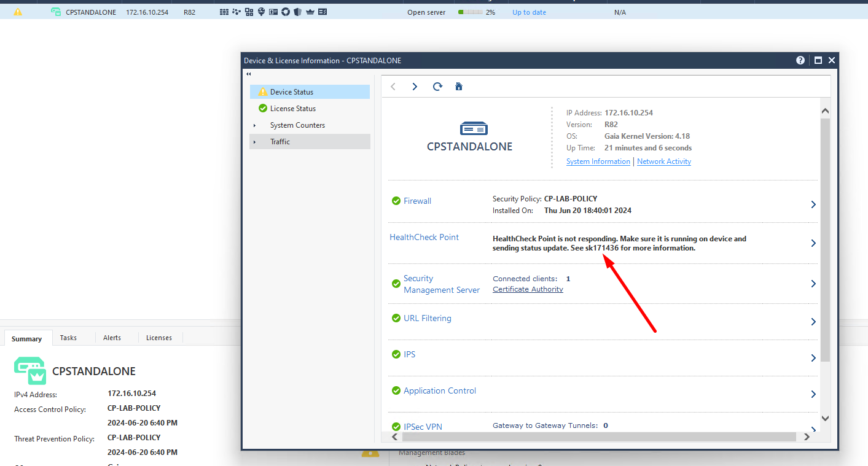Click the refresh icon in dialog toolbar
The height and width of the screenshot is (466, 868).
(437, 87)
